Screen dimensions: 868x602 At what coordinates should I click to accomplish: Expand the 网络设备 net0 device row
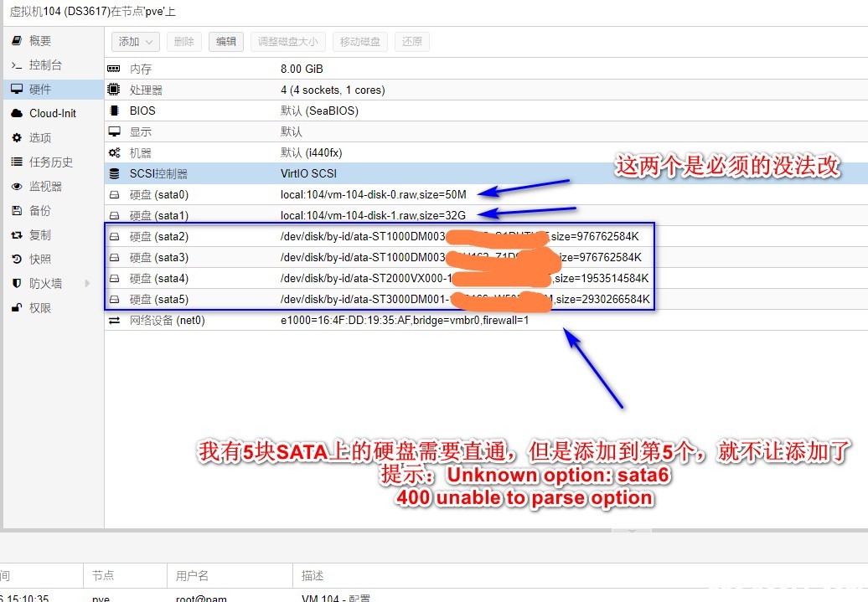pyautogui.click(x=115, y=320)
